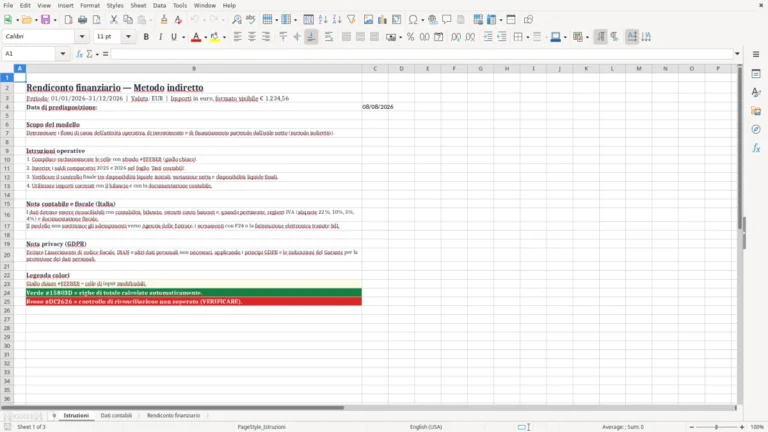
Task: Toggle Italic formatting
Action: click(x=160, y=37)
